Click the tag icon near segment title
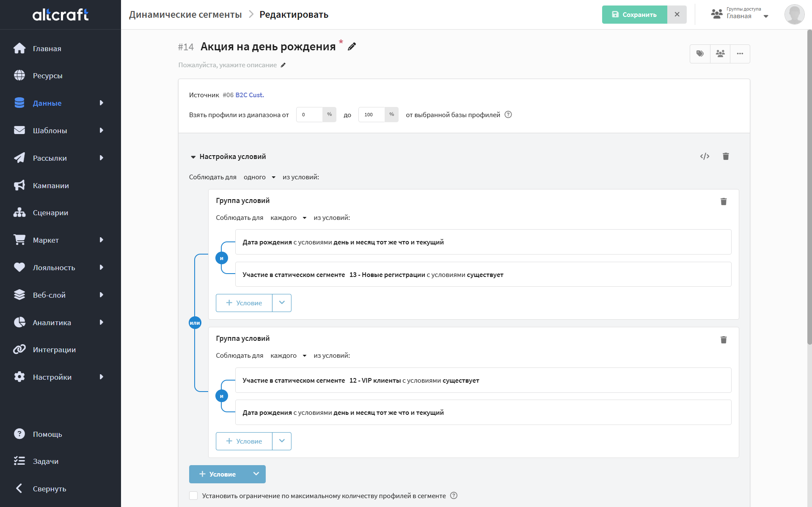 (700, 54)
